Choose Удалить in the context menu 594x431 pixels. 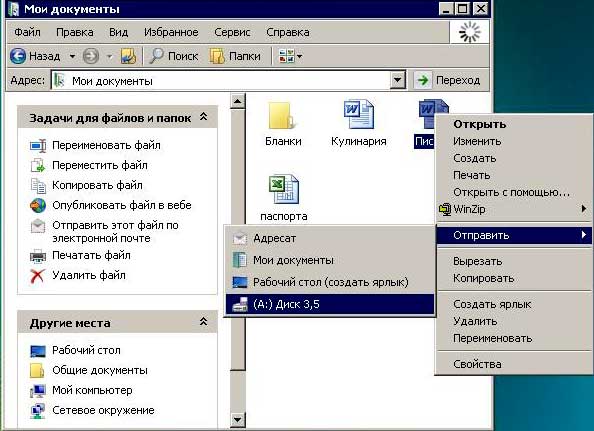click(514, 321)
